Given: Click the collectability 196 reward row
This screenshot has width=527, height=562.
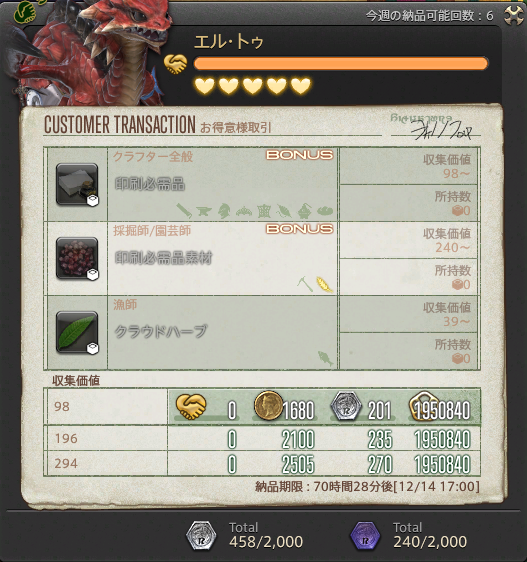Looking at the screenshot, I should click(264, 438).
